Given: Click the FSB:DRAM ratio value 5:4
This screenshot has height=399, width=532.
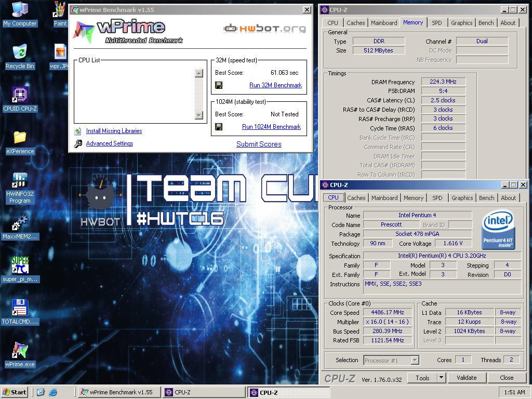Looking at the screenshot, I should 443,91.
